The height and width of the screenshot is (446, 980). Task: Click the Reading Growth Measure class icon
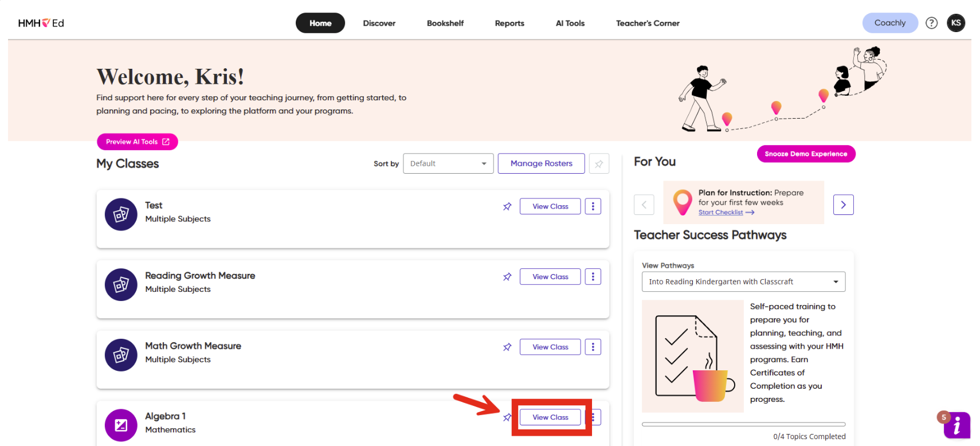tap(121, 285)
